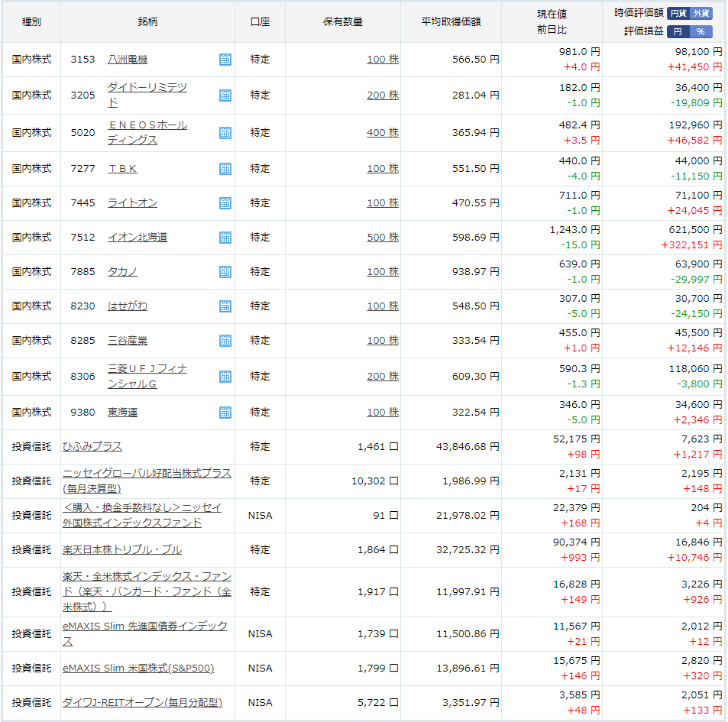Select current price 90,374 円
Image resolution: width=728 pixels, height=722 pixels.
[x=576, y=542]
